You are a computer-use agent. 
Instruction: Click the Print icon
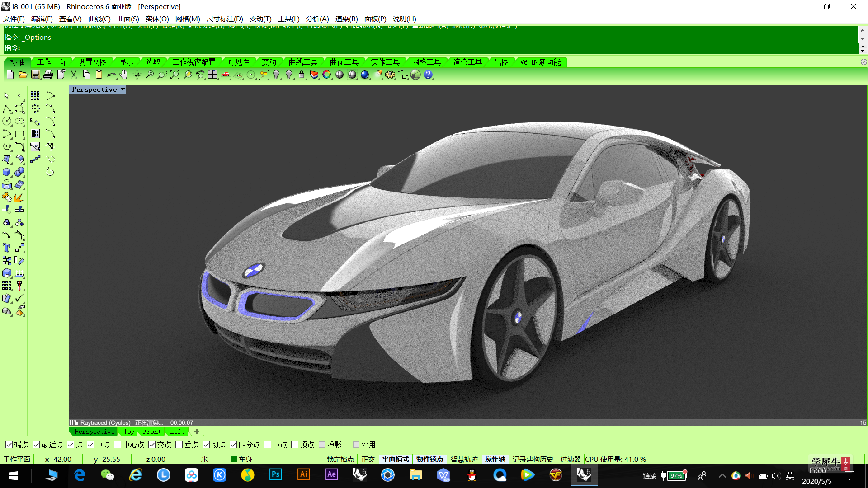click(x=48, y=75)
